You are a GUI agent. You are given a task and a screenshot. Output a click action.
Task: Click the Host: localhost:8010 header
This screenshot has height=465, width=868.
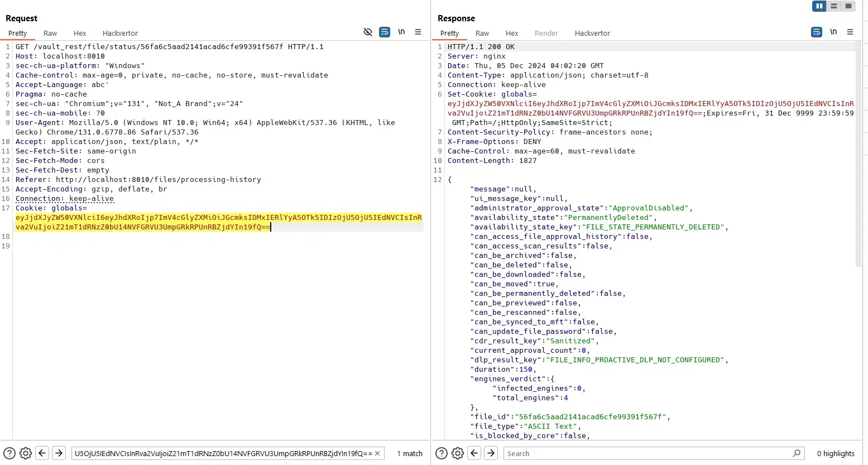60,56
